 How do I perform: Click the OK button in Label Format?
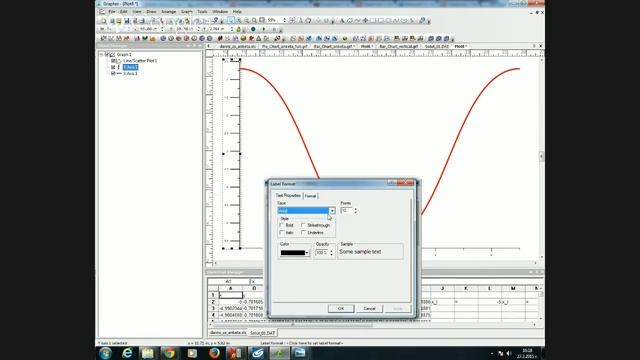click(x=341, y=309)
